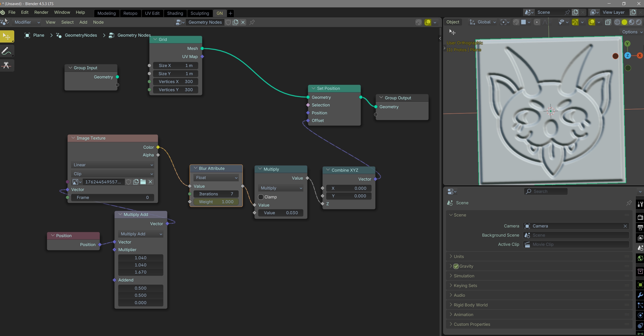Screen dimensions: 644x336
Task: Open the Modifiers wrench properties tab
Action: point(640,295)
